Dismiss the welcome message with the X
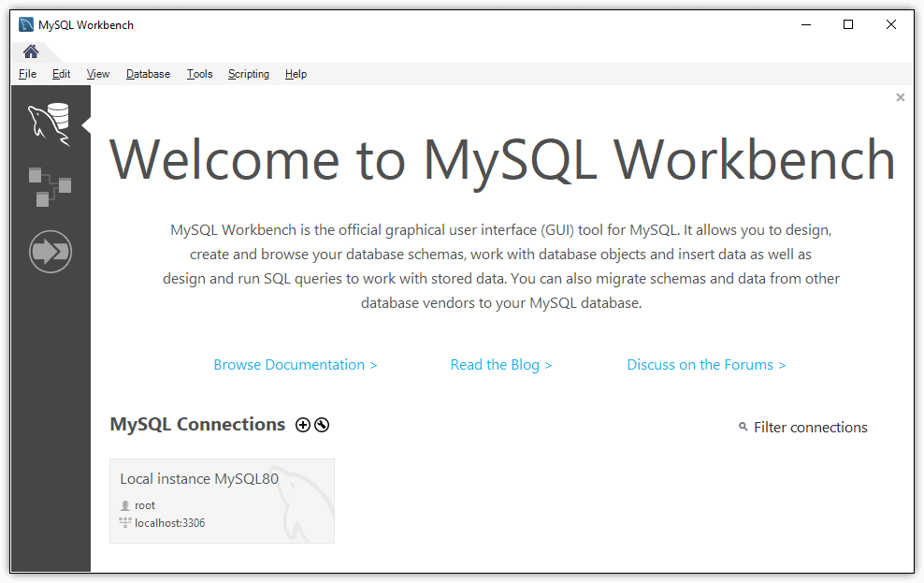The height and width of the screenshot is (583, 924). pos(900,97)
